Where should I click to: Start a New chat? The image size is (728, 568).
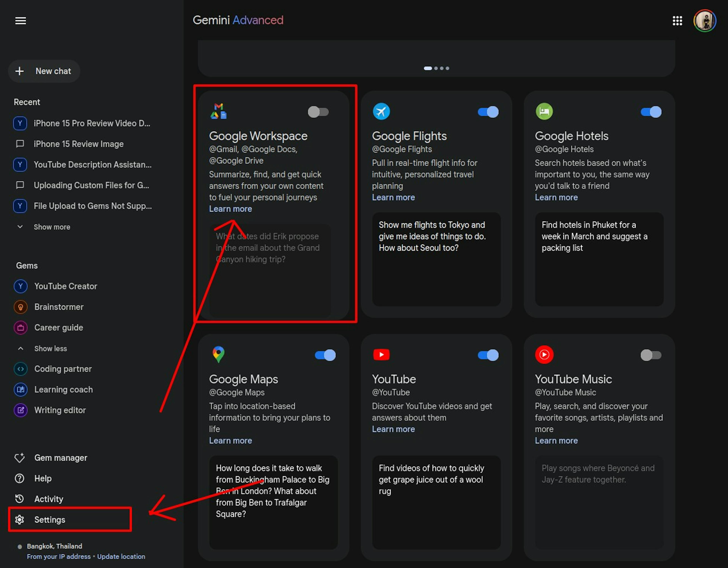44,71
